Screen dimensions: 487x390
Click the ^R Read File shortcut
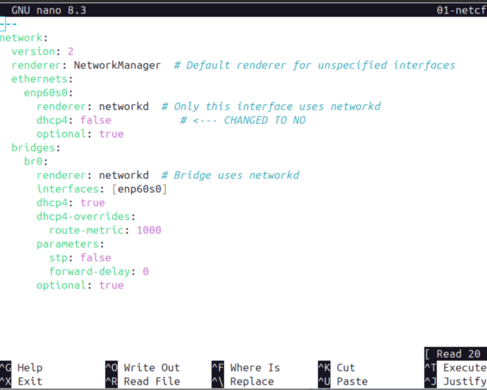[143, 381]
